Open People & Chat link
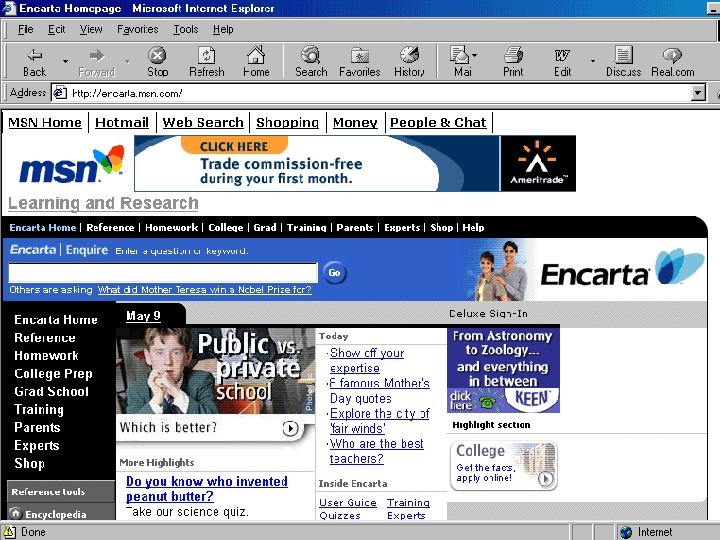The width and height of the screenshot is (720, 540). coord(438,123)
